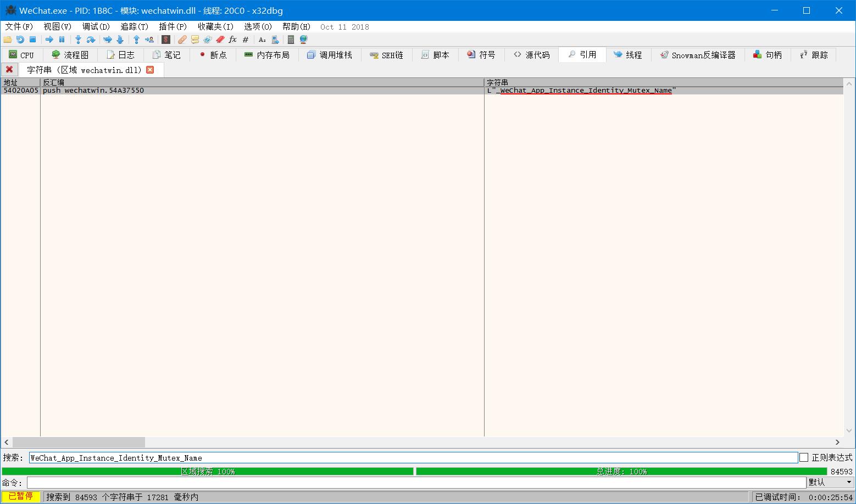856x504 pixels.
Task: Check for updates with the globe icon
Action: (303, 40)
